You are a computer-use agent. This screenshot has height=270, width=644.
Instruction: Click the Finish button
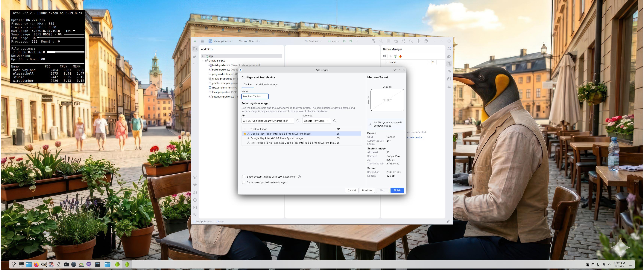click(397, 190)
